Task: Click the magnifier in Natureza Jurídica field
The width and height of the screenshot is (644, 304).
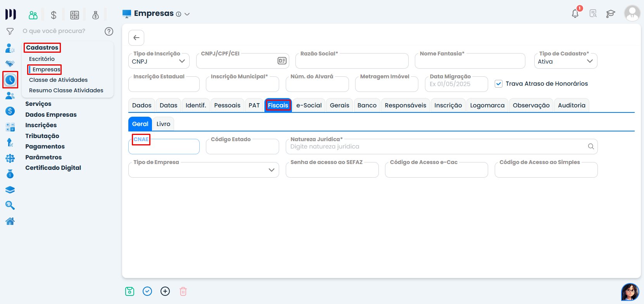Action: 591,147
